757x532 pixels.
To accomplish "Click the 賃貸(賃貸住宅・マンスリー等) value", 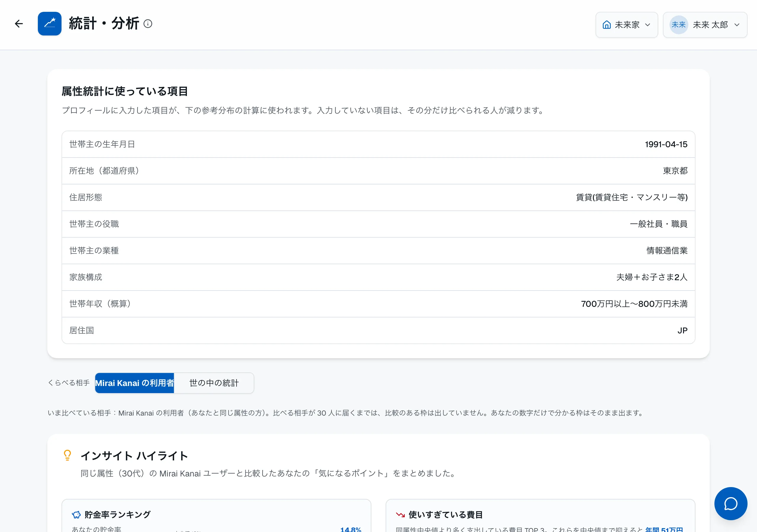I will (x=632, y=197).
